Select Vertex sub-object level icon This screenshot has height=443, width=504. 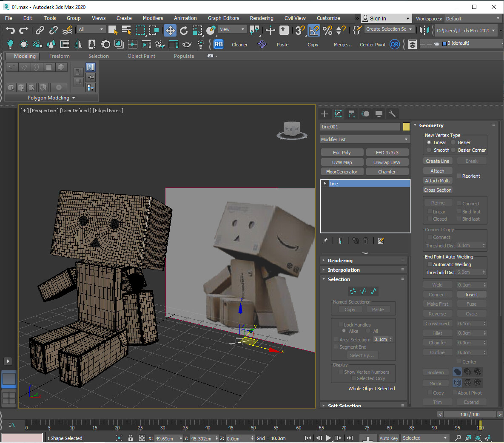(353, 291)
